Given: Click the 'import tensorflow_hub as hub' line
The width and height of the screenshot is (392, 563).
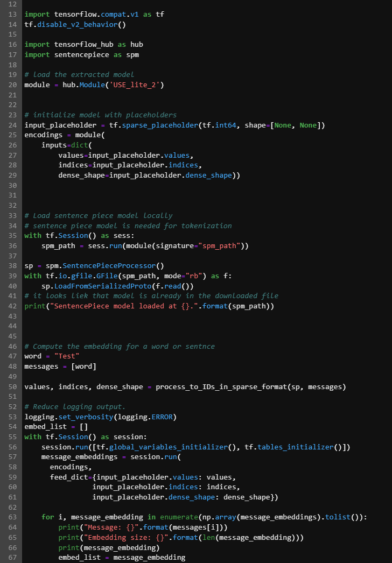Looking at the screenshot, I should point(83,44).
